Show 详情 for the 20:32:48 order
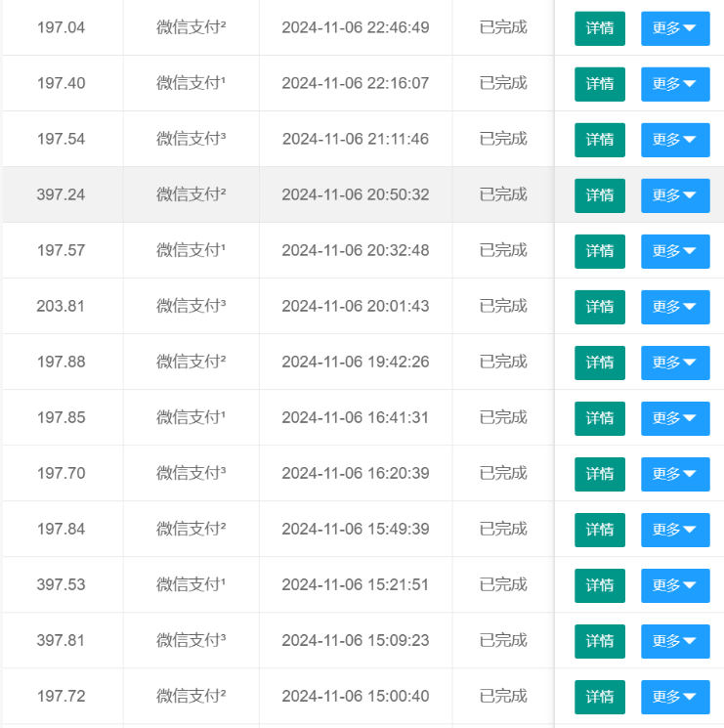The image size is (724, 728). click(599, 251)
